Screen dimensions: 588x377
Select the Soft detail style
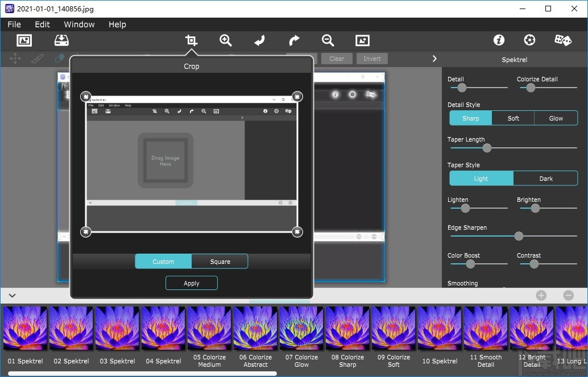pos(513,118)
